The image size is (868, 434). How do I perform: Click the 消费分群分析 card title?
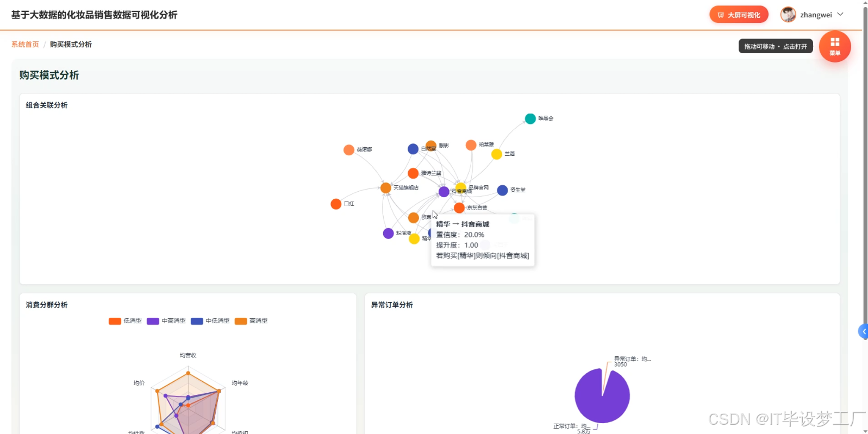47,305
